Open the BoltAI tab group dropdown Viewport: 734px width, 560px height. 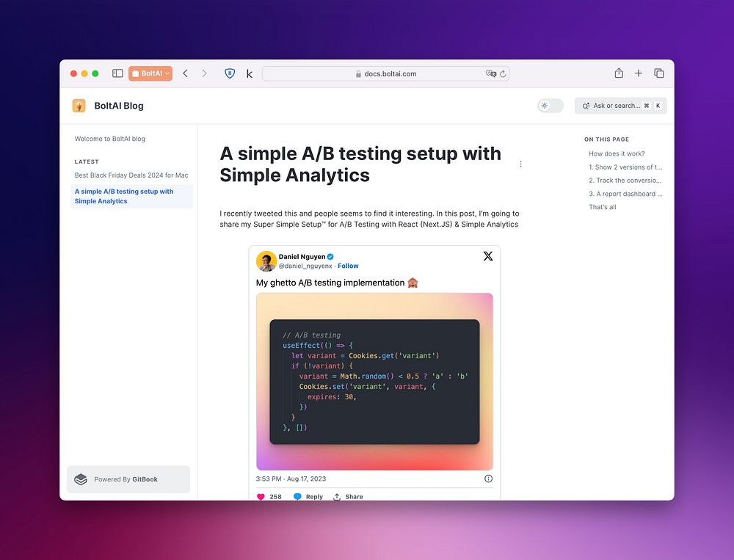[150, 73]
